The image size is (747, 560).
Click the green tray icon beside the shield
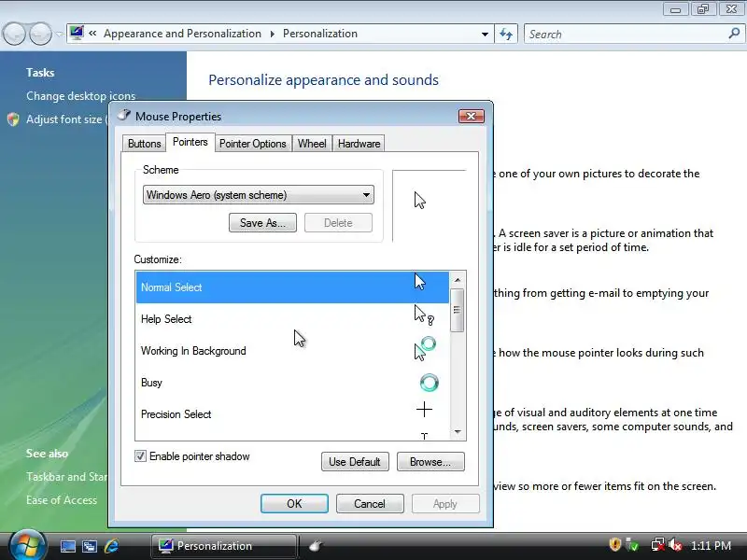tap(632, 545)
